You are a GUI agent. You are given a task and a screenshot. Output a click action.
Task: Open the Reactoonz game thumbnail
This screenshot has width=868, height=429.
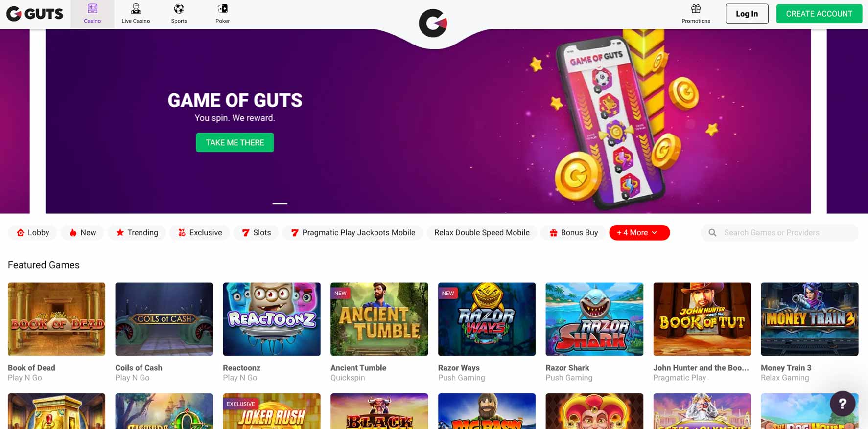pyautogui.click(x=272, y=319)
